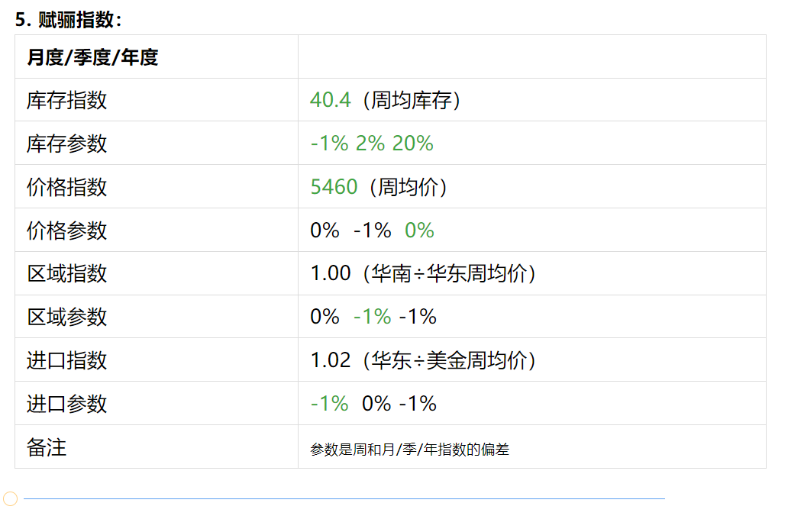Select the 区域参数 value '0% -1% -1%'
Screen dimensions: 788x532
tap(373, 317)
